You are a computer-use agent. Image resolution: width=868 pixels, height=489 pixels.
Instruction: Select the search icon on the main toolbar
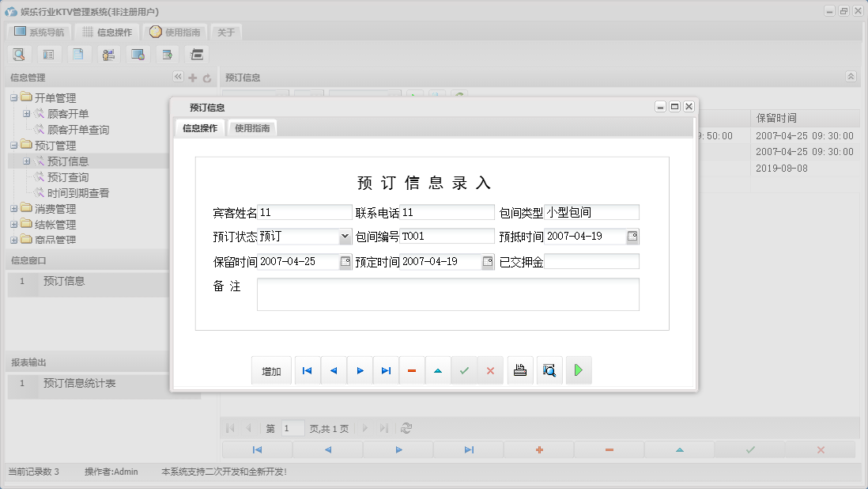[19, 54]
